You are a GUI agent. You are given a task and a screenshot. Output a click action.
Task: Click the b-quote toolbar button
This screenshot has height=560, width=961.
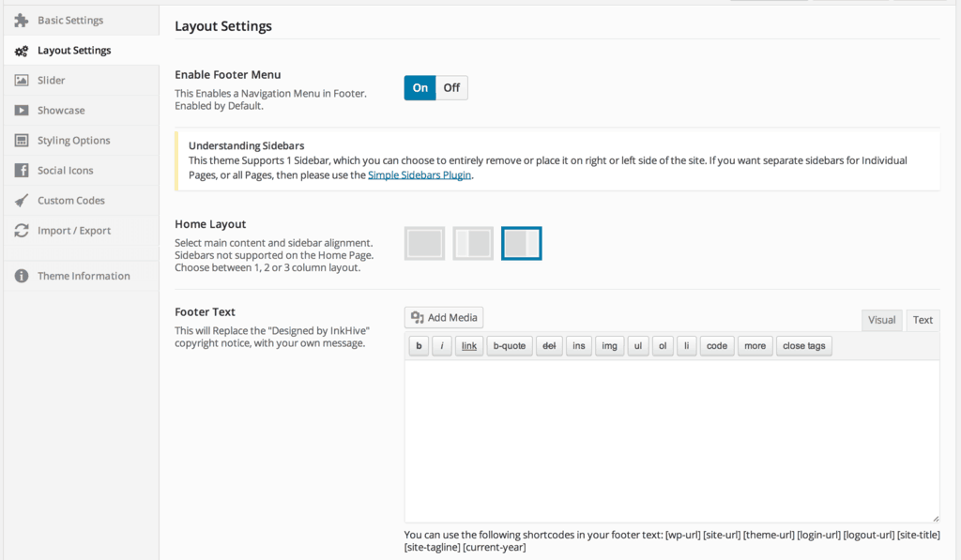coord(510,345)
